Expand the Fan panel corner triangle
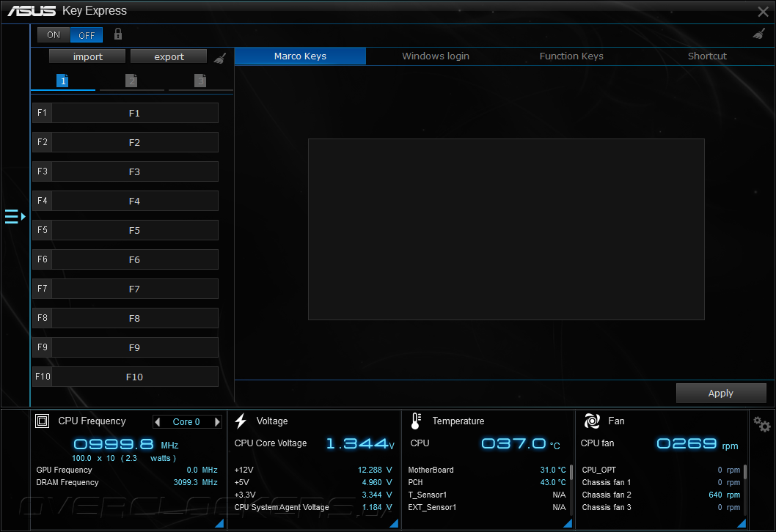Screen dimensions: 776x532 [x=742, y=523]
